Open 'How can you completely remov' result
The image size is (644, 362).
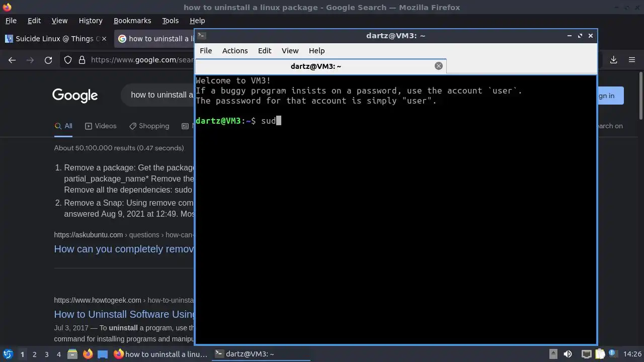click(124, 249)
